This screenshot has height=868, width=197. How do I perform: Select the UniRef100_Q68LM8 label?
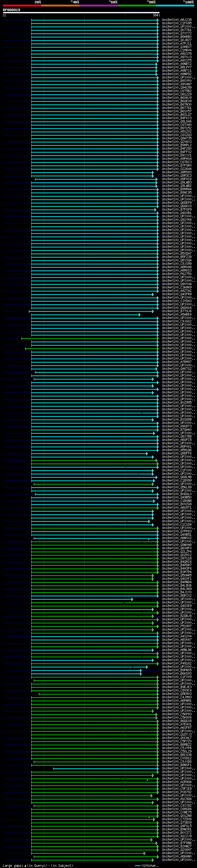click(177, 477)
